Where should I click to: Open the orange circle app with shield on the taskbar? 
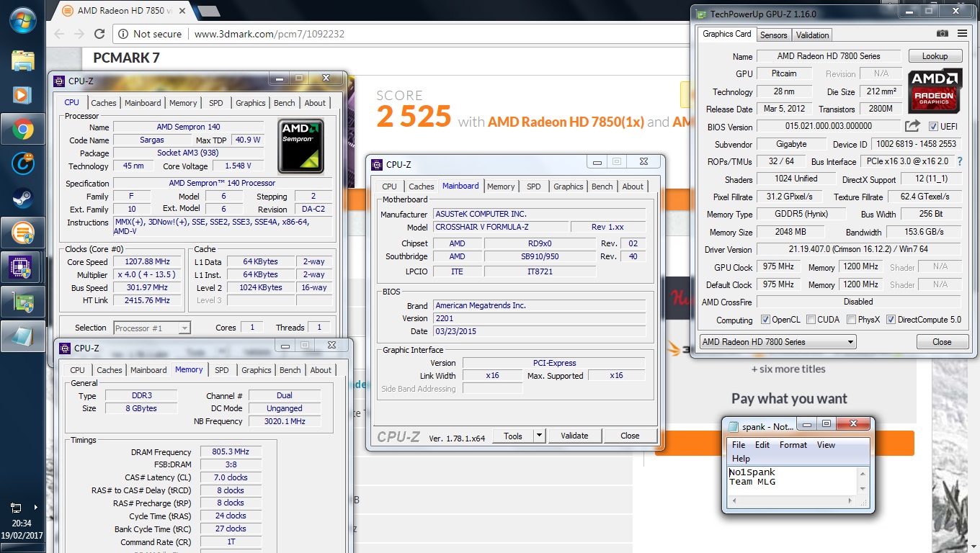(x=23, y=233)
